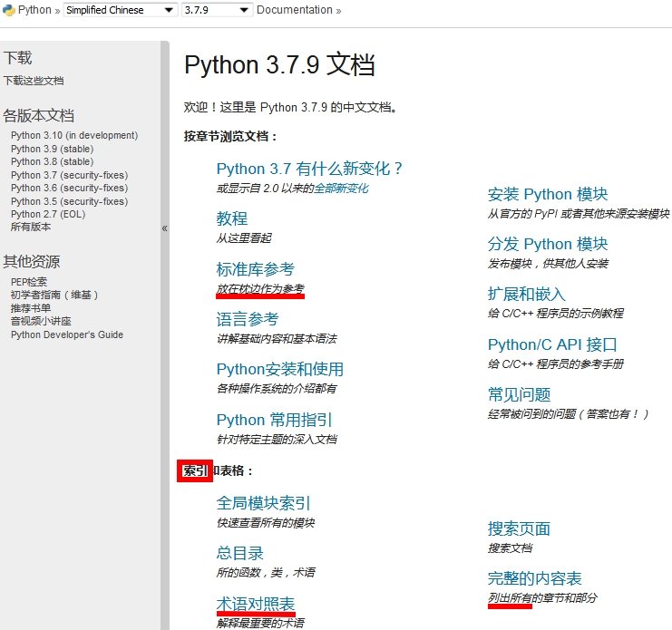Open 语言参考 language reference
This screenshot has height=630, width=672.
point(248,319)
